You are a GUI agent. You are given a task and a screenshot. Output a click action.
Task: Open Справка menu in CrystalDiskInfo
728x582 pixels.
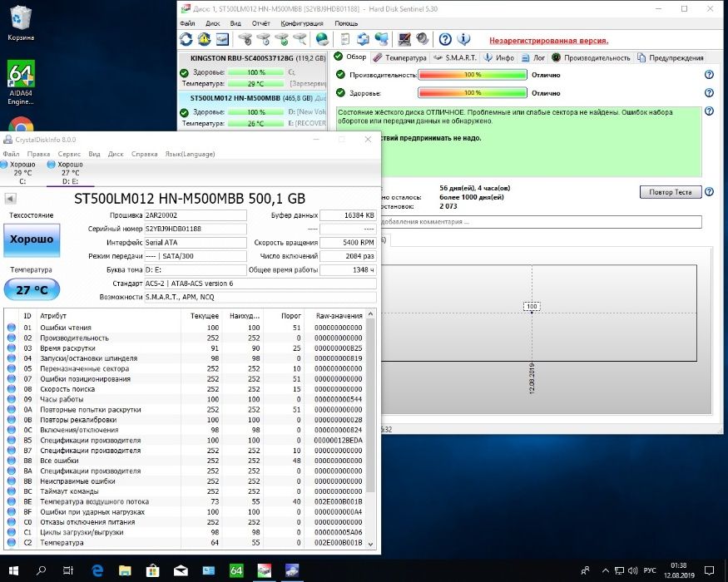tap(145, 154)
